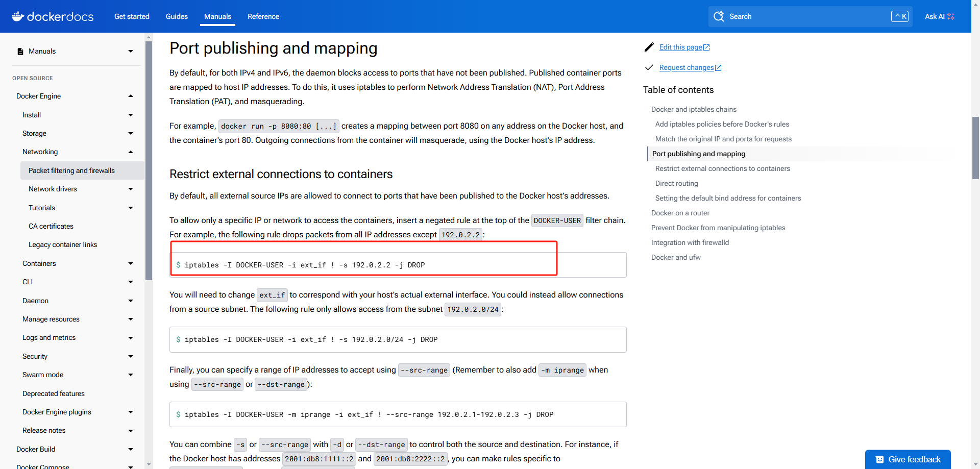The width and height of the screenshot is (980, 469).
Task: Expand the Network drivers submenu
Action: [131, 189]
